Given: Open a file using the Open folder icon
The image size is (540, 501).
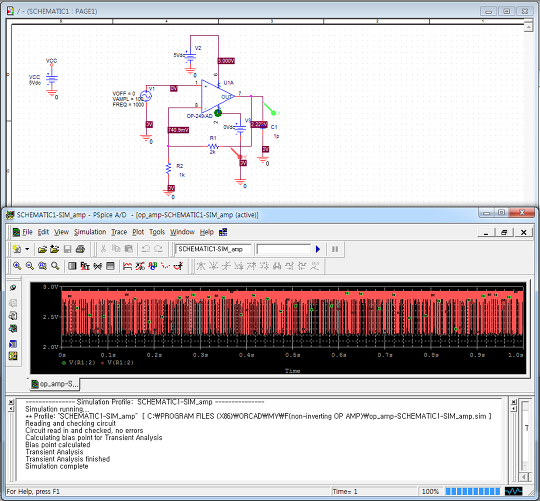Looking at the screenshot, I should [x=42, y=249].
